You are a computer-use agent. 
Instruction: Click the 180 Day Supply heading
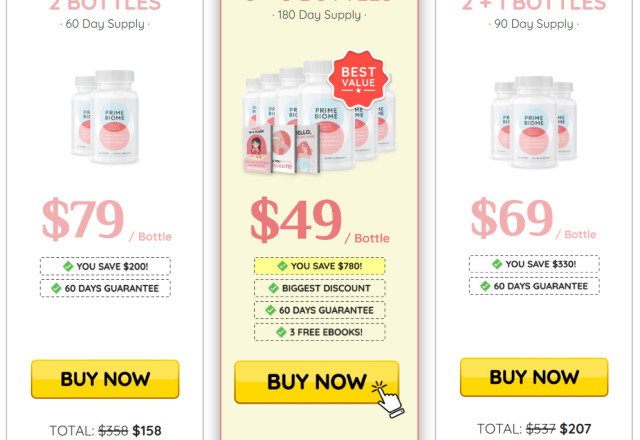319,15
